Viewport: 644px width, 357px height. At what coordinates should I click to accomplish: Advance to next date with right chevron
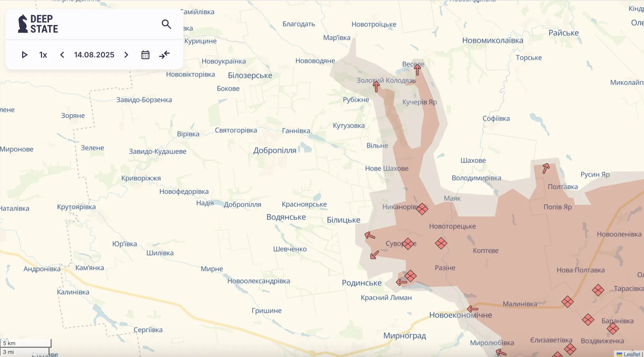tap(126, 55)
